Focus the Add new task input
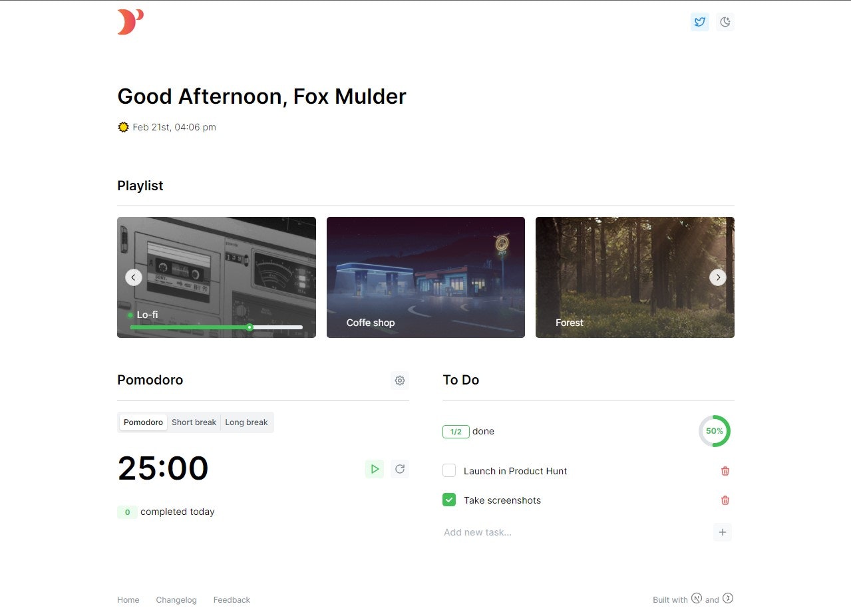851x616 pixels. click(576, 532)
